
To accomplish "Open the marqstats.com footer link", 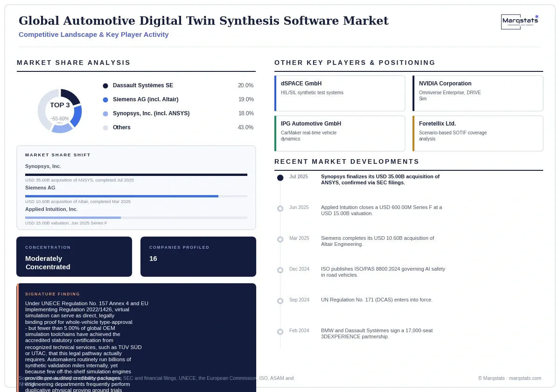I will point(525,378).
